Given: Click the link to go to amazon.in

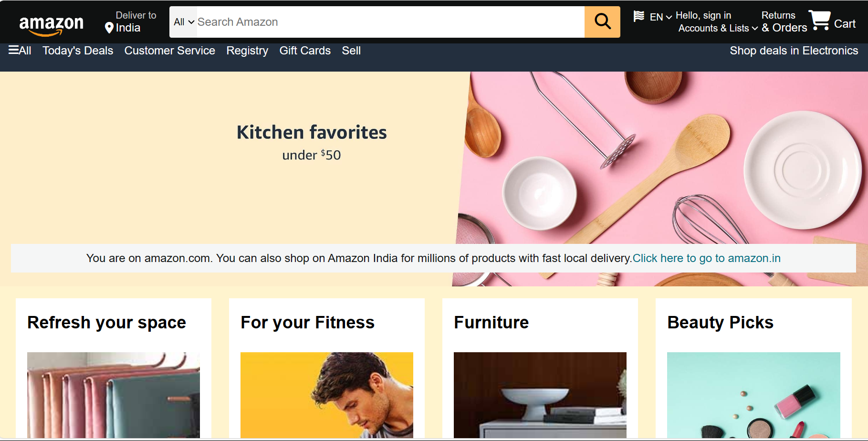Looking at the screenshot, I should coord(707,258).
